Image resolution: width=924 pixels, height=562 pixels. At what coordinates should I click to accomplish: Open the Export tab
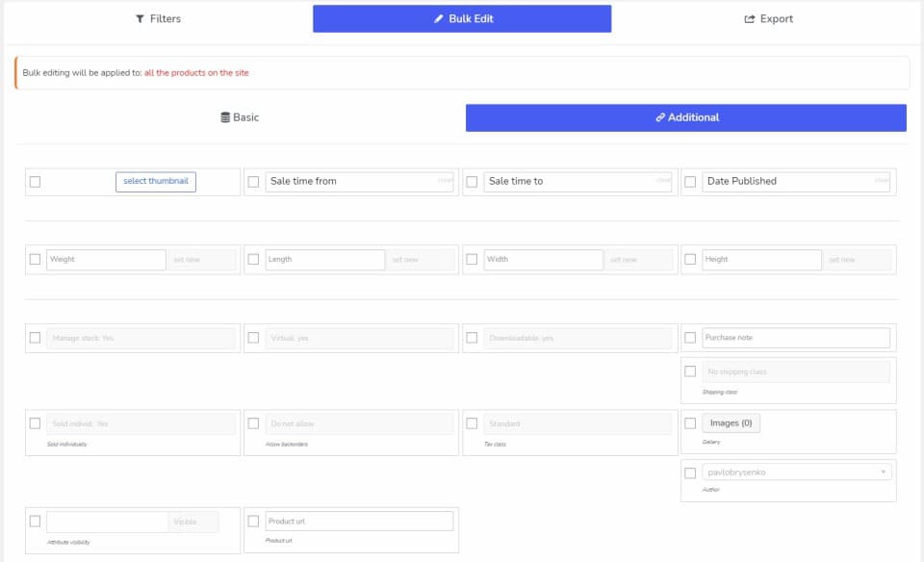tap(768, 19)
